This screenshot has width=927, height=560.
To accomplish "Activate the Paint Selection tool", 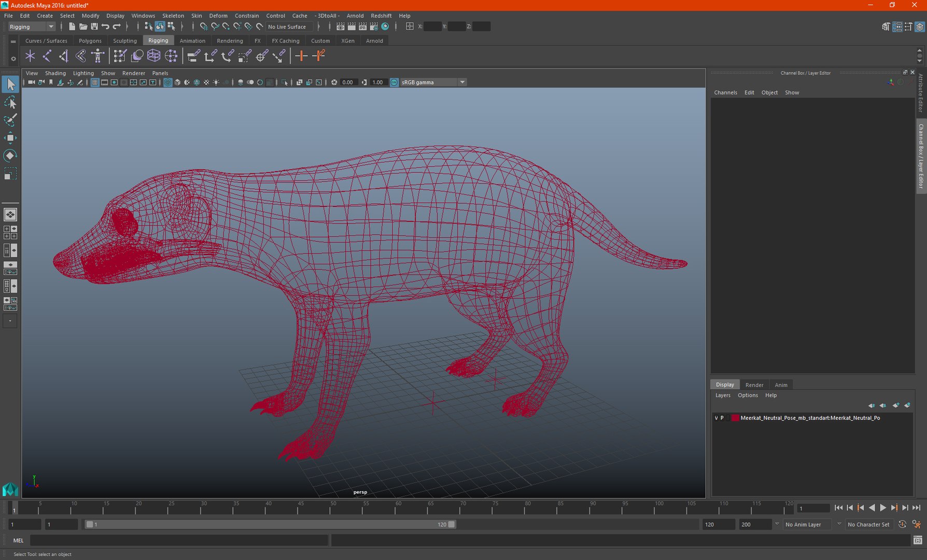I will (x=10, y=120).
